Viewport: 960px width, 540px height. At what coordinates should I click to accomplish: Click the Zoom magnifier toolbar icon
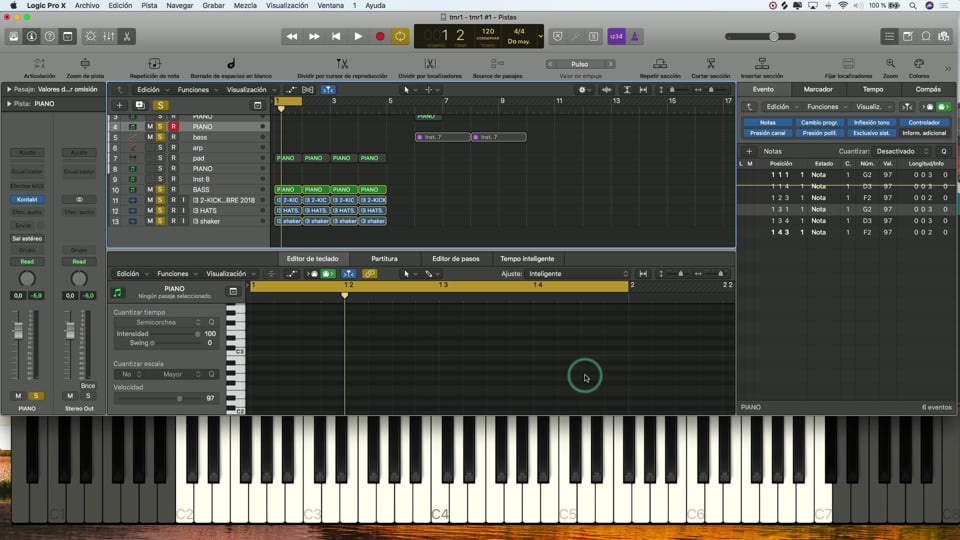[x=890, y=64]
